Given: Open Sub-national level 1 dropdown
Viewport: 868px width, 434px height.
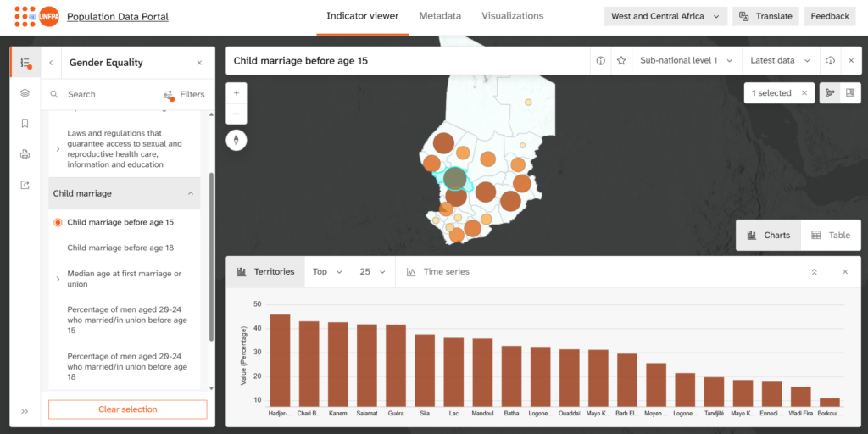Looking at the screenshot, I should click(x=687, y=61).
